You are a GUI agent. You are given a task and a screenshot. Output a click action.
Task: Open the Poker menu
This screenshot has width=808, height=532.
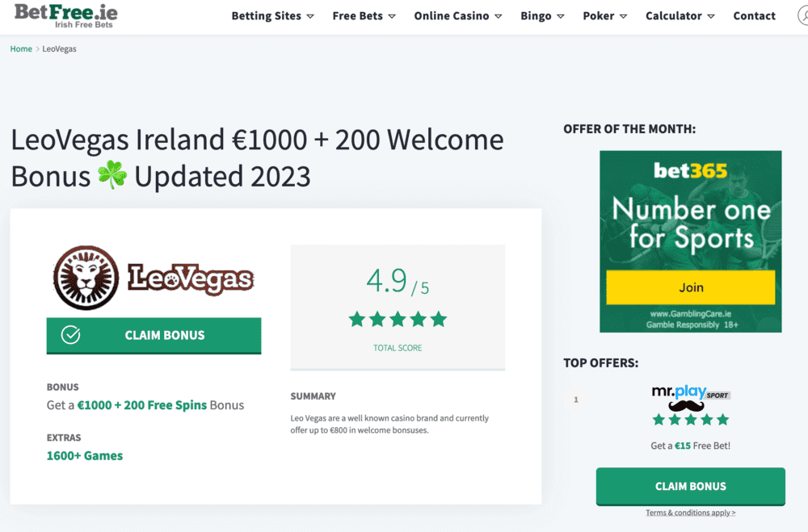(x=604, y=16)
